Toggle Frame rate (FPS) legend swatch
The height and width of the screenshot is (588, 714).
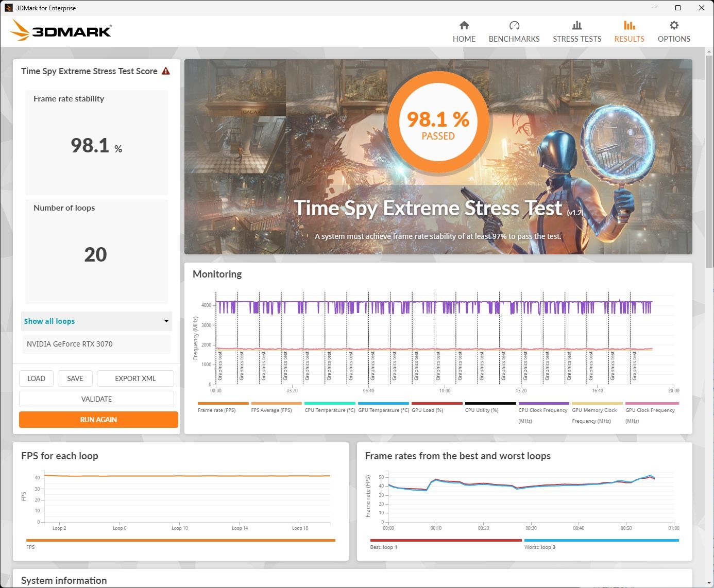click(x=223, y=404)
